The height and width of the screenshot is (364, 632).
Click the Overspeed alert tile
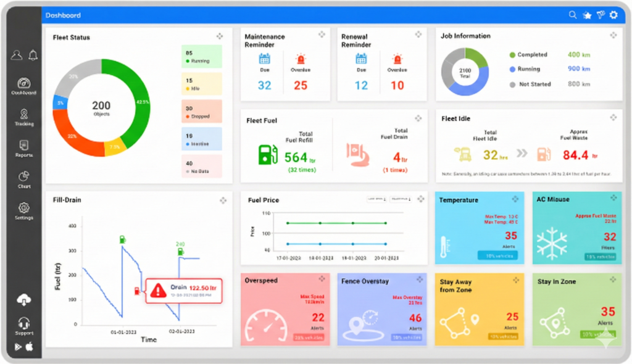pos(286,310)
